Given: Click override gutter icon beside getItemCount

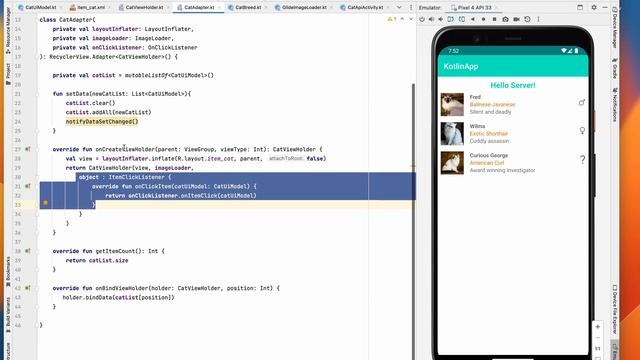Looking at the screenshot, I should coord(28,251).
